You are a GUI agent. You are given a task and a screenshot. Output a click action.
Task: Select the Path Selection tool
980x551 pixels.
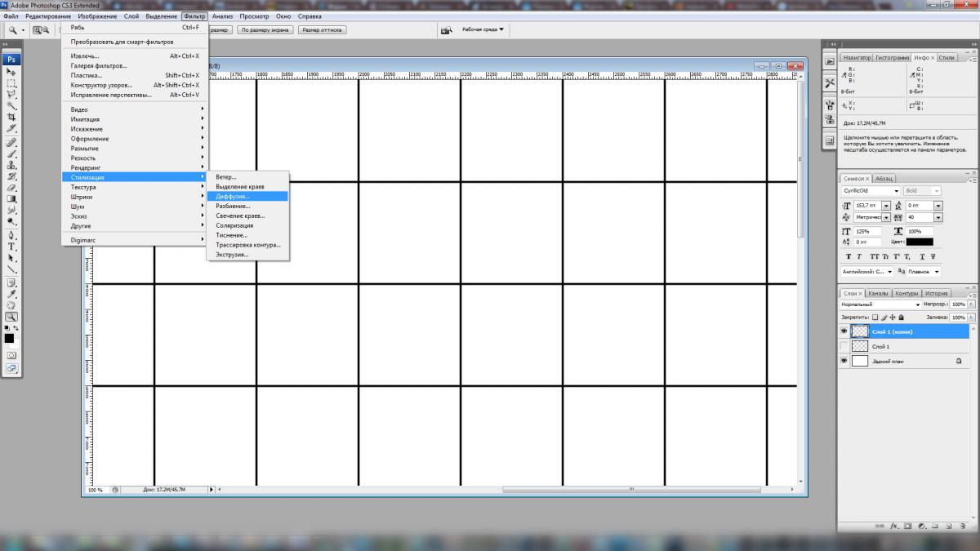(x=12, y=257)
